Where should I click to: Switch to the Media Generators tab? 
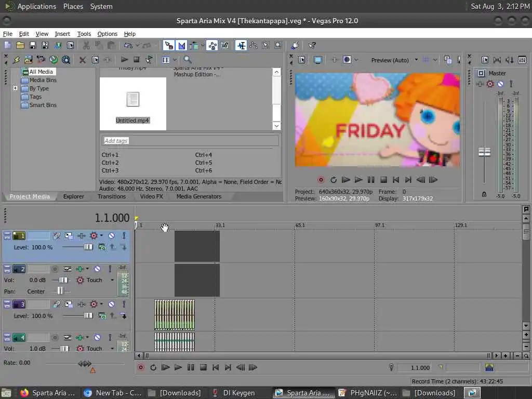(x=199, y=196)
